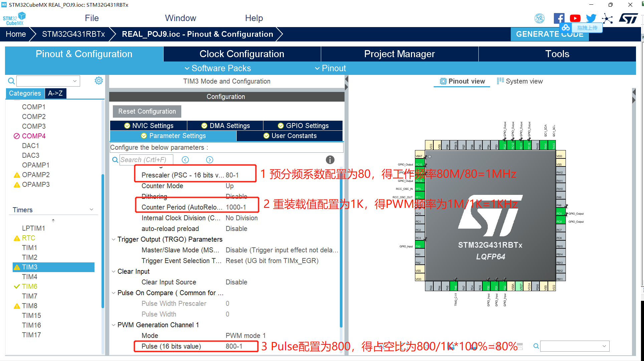Open the YouTube channel icon
Image resolution: width=644 pixels, height=361 pixels.
click(575, 18)
